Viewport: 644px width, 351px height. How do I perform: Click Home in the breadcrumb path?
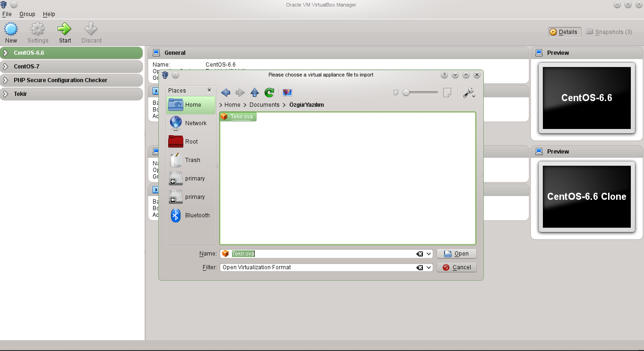click(x=232, y=105)
